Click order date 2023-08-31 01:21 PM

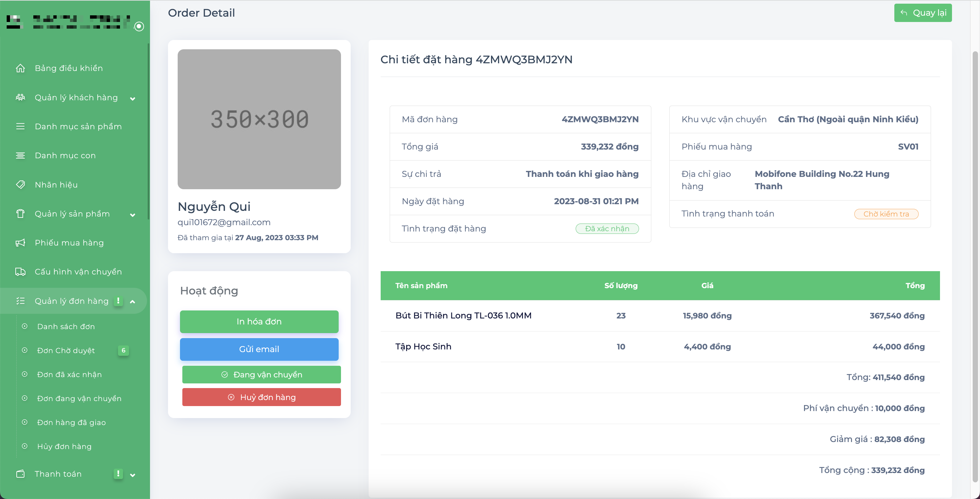pyautogui.click(x=596, y=202)
